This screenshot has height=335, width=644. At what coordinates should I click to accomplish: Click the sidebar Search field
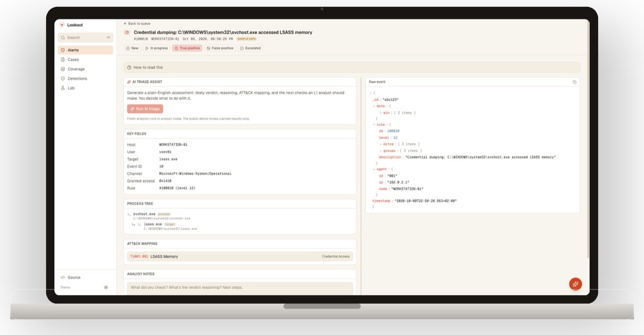click(86, 38)
